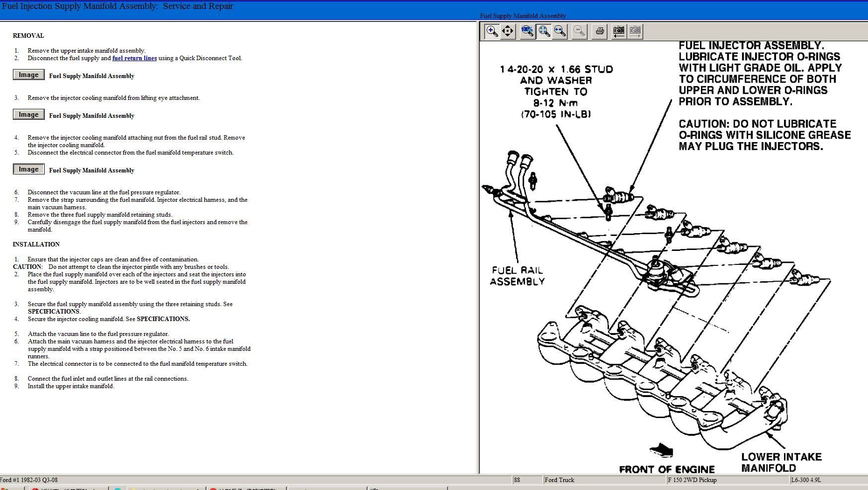Select the zoom-in magnifier tool

[x=492, y=31]
